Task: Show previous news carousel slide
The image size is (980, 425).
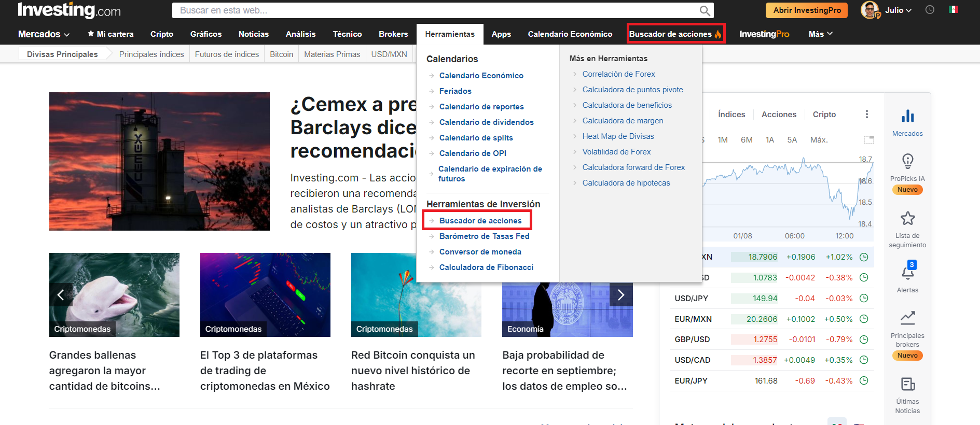Action: (61, 295)
